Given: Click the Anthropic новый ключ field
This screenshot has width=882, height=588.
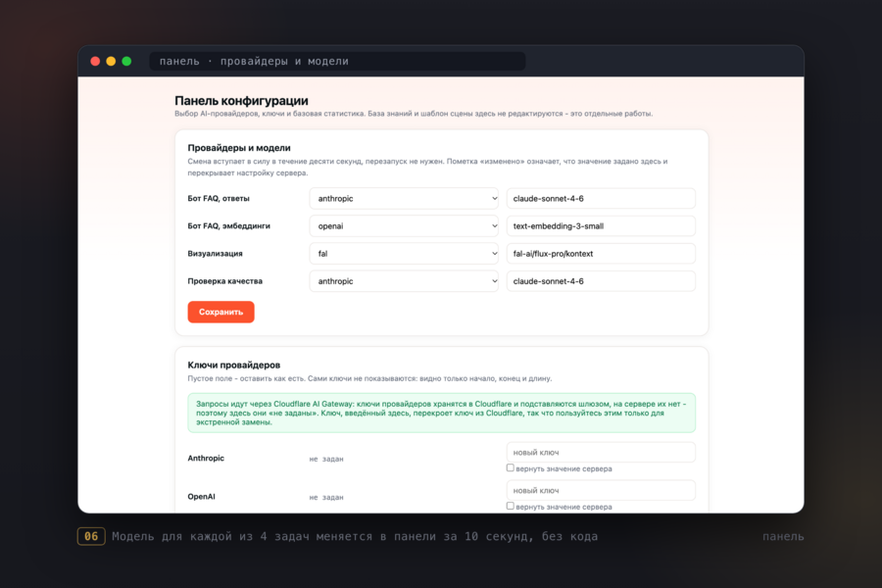Looking at the screenshot, I should (x=601, y=453).
